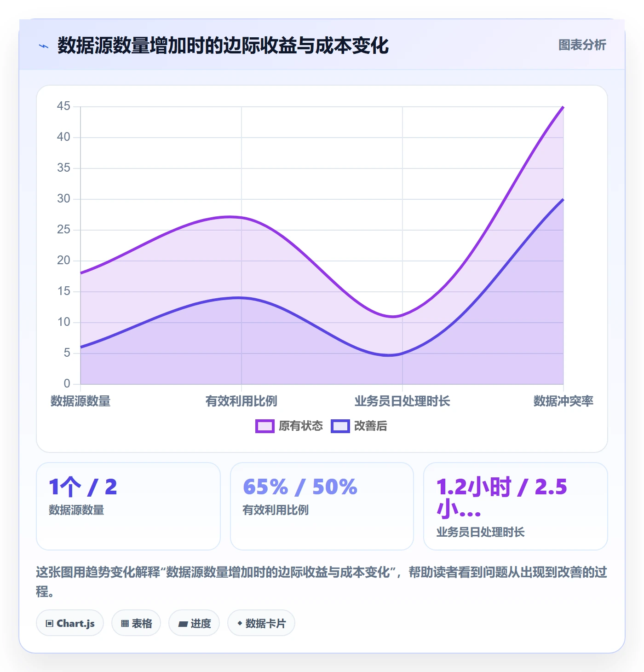Select the Chart.js tag chip

(x=70, y=623)
